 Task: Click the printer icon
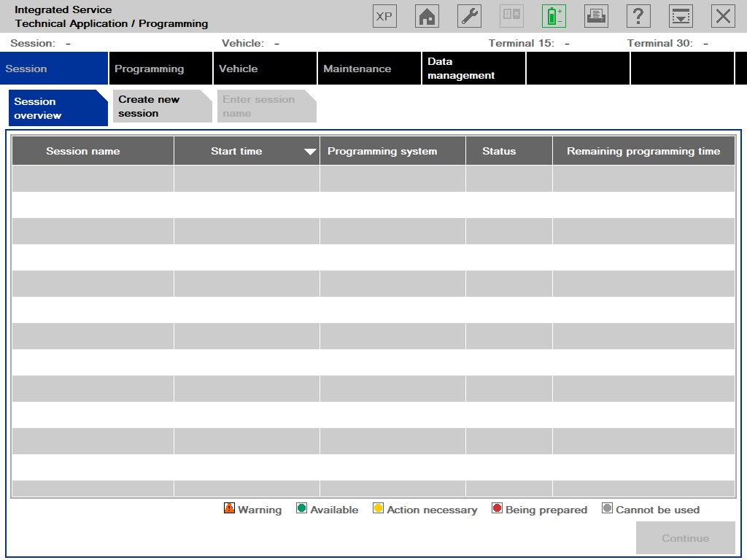[x=596, y=16]
